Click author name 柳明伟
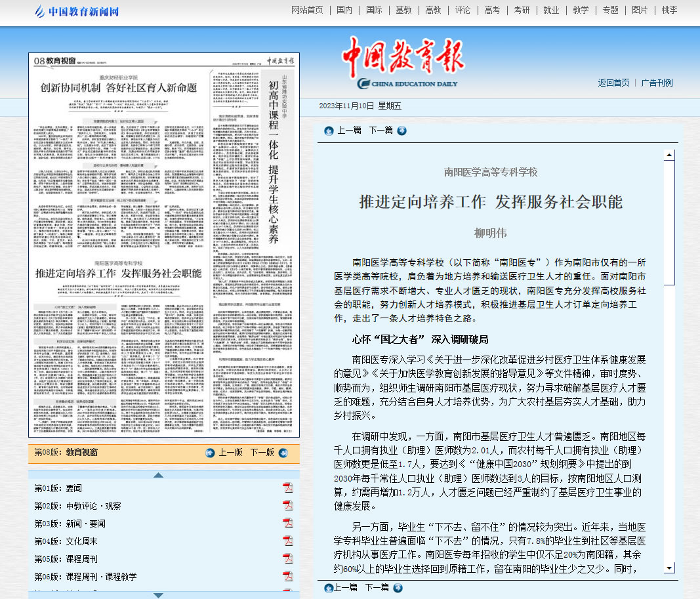The width and height of the screenshot is (700, 599). pos(490,233)
